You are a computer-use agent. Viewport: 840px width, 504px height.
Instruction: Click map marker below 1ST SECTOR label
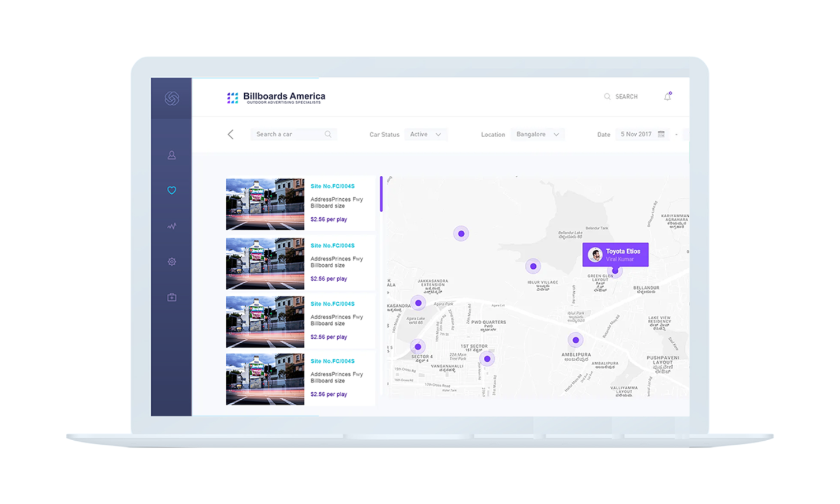[487, 359]
